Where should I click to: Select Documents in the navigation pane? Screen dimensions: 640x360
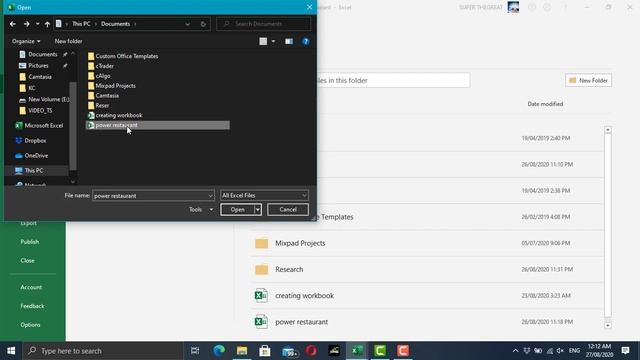(42, 54)
